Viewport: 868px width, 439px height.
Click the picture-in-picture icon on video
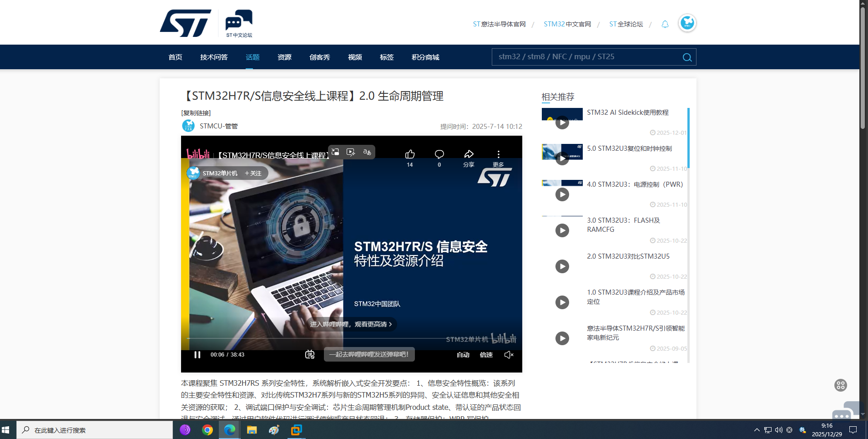335,152
